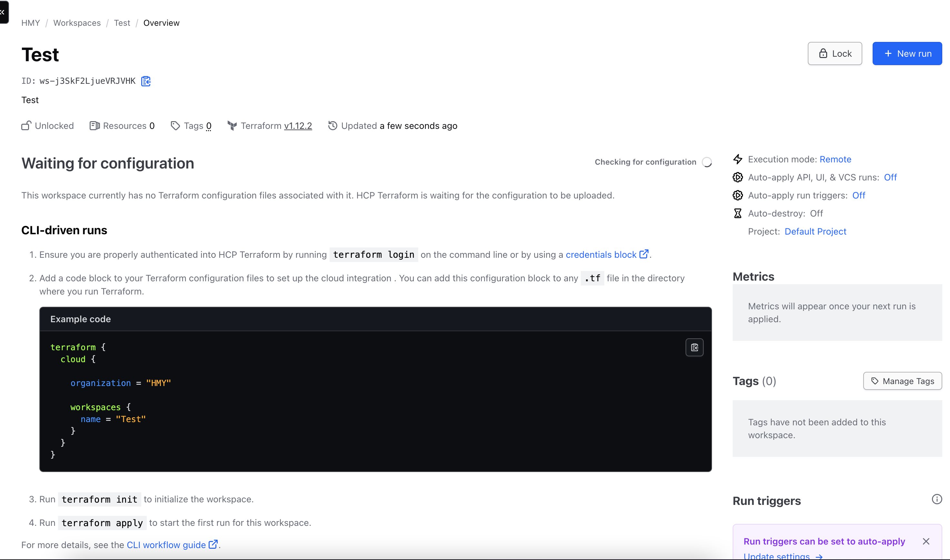Open the CLI workflow guide link
Screen dimensions: 950x560
166,545
